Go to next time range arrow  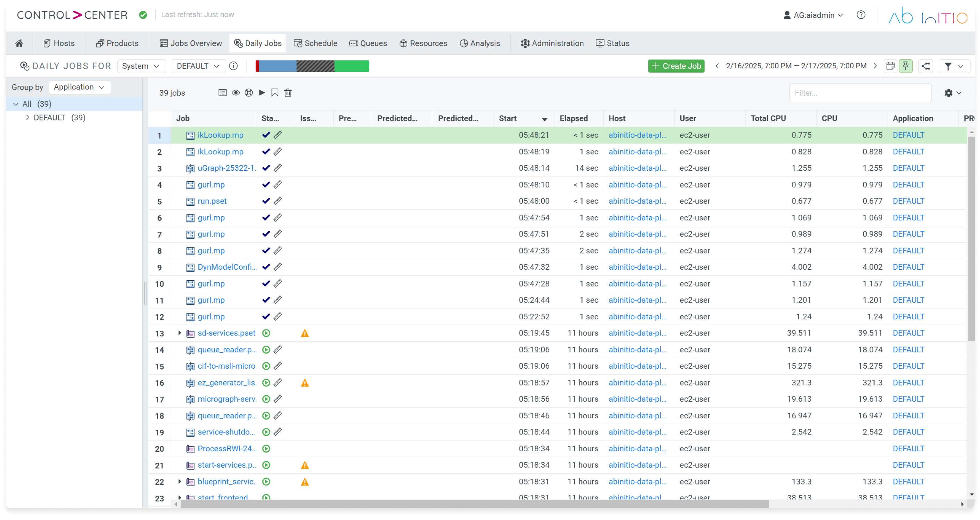tap(875, 66)
